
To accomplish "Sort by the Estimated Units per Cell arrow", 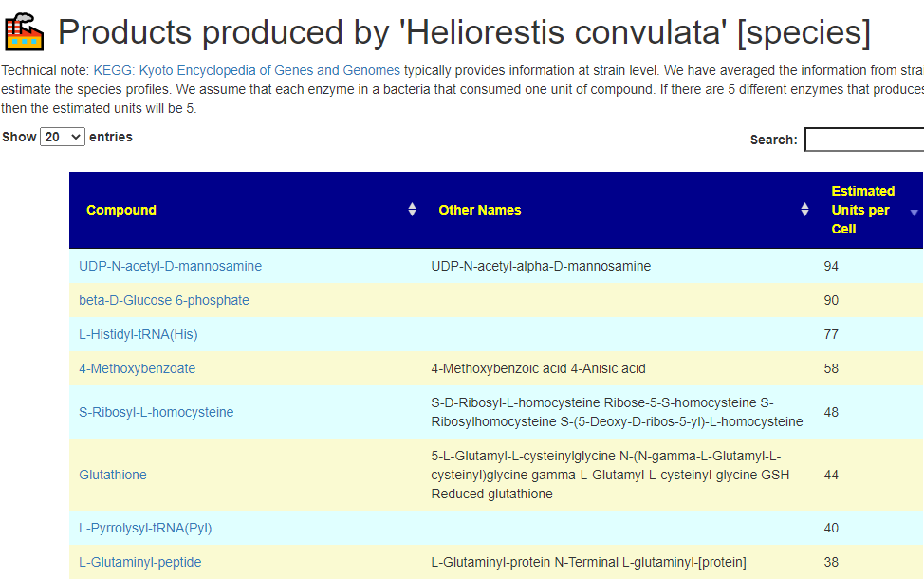I will point(914,213).
